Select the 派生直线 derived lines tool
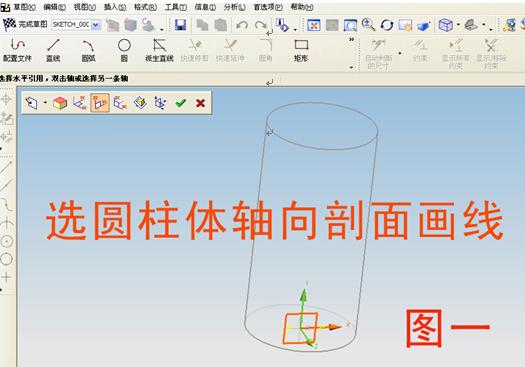 pos(159,50)
